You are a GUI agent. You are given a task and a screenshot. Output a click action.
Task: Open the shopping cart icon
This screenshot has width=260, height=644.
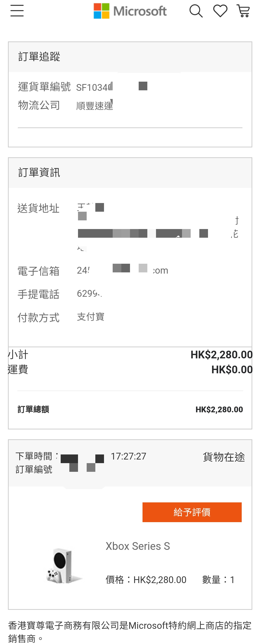click(243, 11)
